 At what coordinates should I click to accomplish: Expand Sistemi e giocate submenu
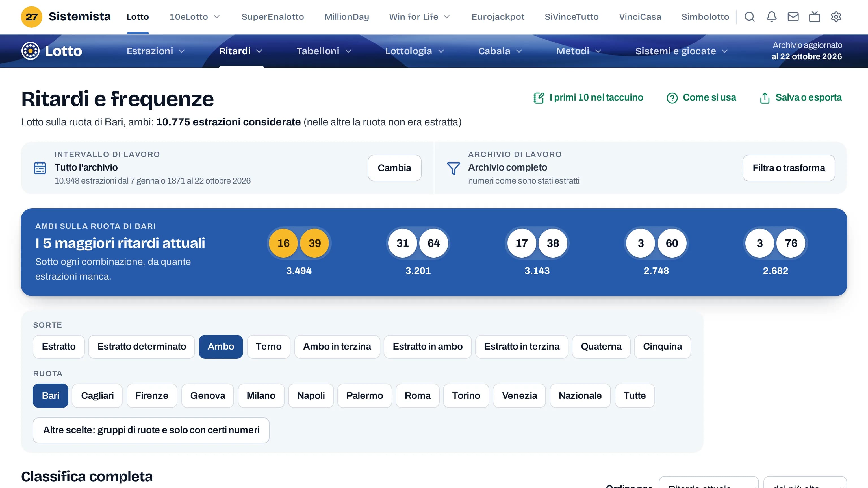click(682, 51)
